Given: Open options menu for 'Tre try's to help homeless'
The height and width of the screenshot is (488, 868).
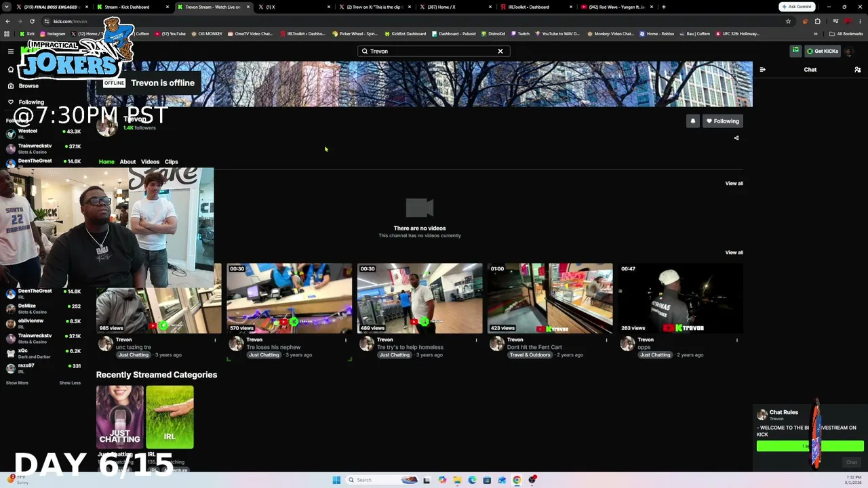Looking at the screenshot, I should (x=476, y=340).
